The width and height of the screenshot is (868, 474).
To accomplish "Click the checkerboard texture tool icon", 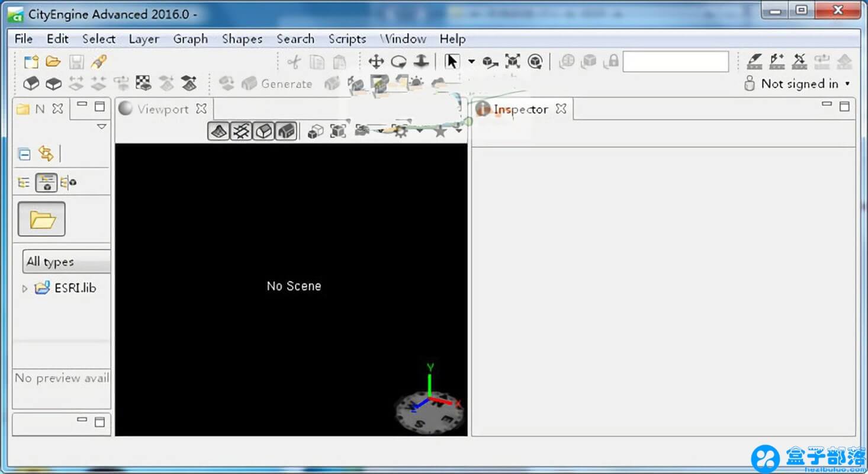I will tap(143, 84).
